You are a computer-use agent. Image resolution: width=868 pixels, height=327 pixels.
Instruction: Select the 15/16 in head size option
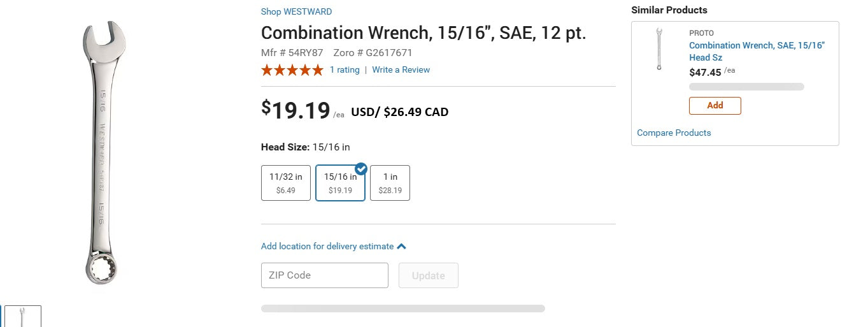[x=341, y=183]
